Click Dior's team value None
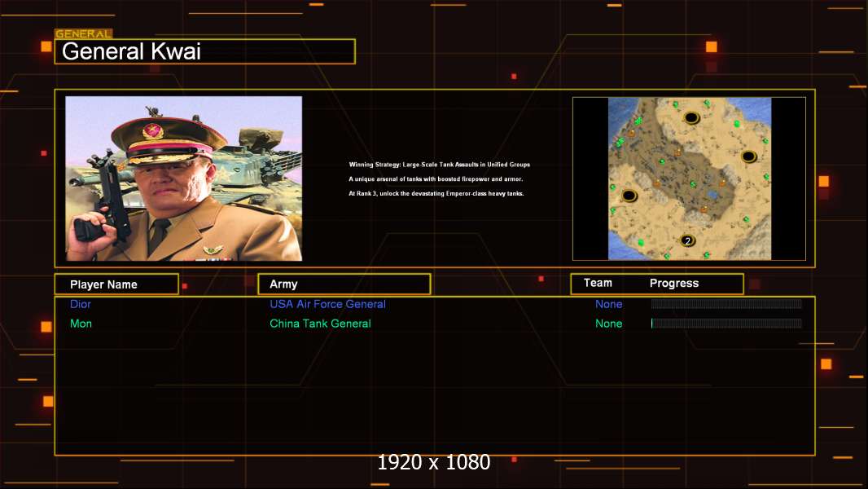 pos(608,304)
